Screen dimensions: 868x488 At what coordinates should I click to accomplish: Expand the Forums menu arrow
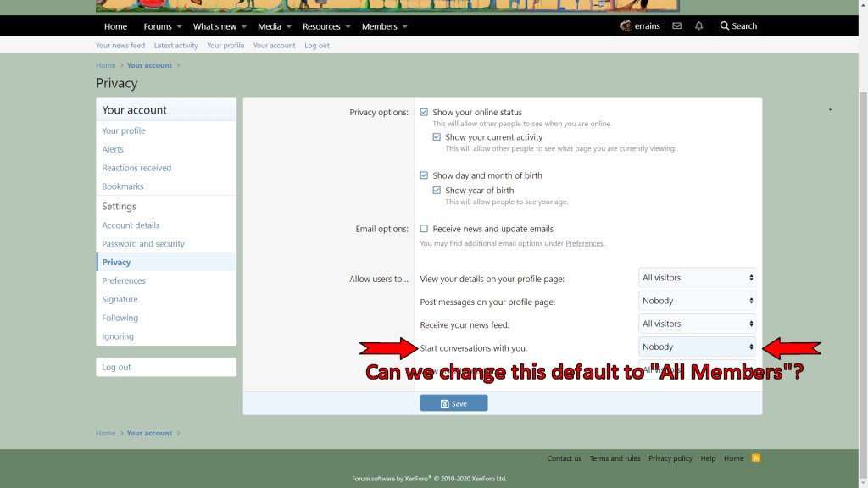point(179,27)
